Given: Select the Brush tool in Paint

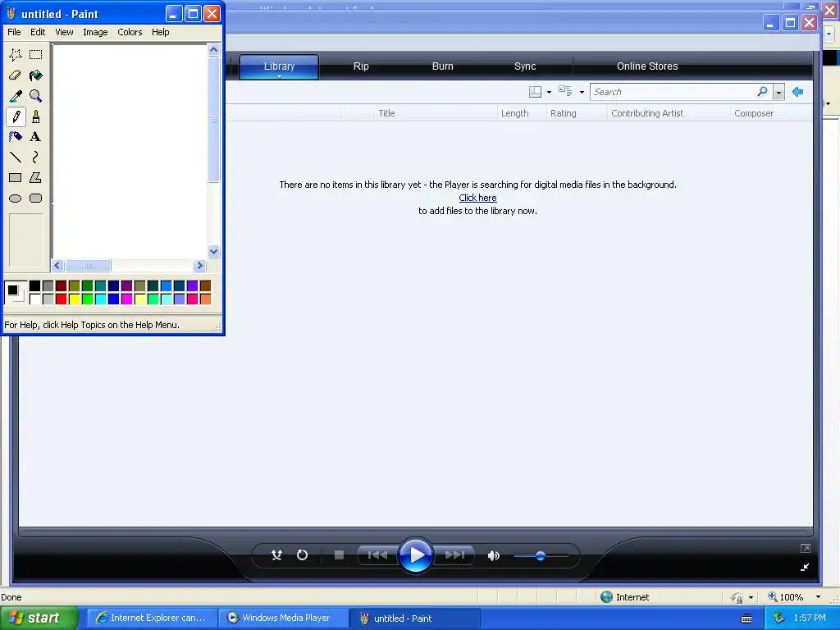Looking at the screenshot, I should (x=36, y=116).
